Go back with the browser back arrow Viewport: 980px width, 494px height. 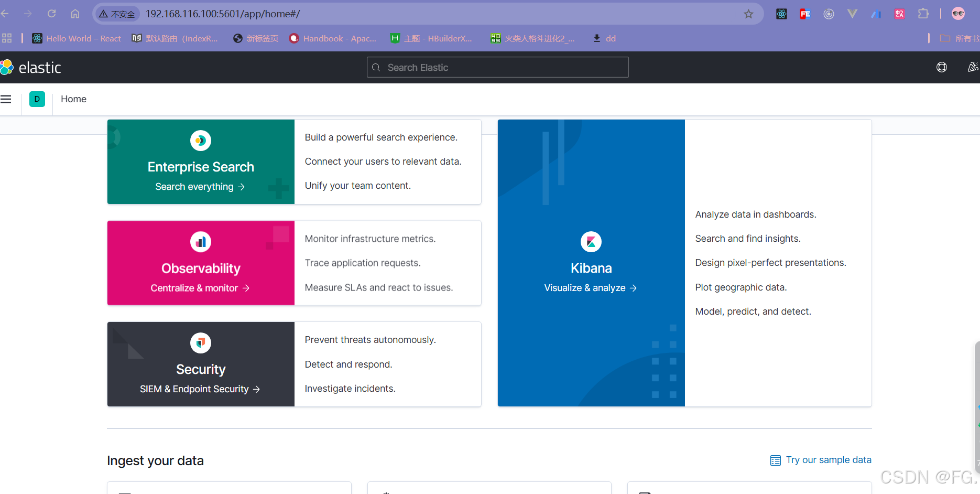(5, 14)
